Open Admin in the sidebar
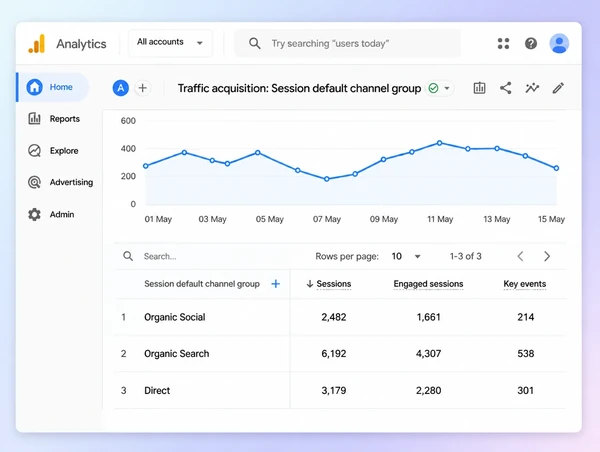Image resolution: width=600 pixels, height=452 pixels. (51, 214)
